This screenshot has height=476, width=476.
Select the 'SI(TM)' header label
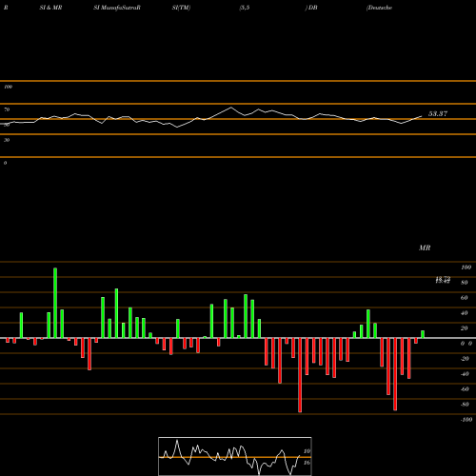pyautogui.click(x=181, y=8)
